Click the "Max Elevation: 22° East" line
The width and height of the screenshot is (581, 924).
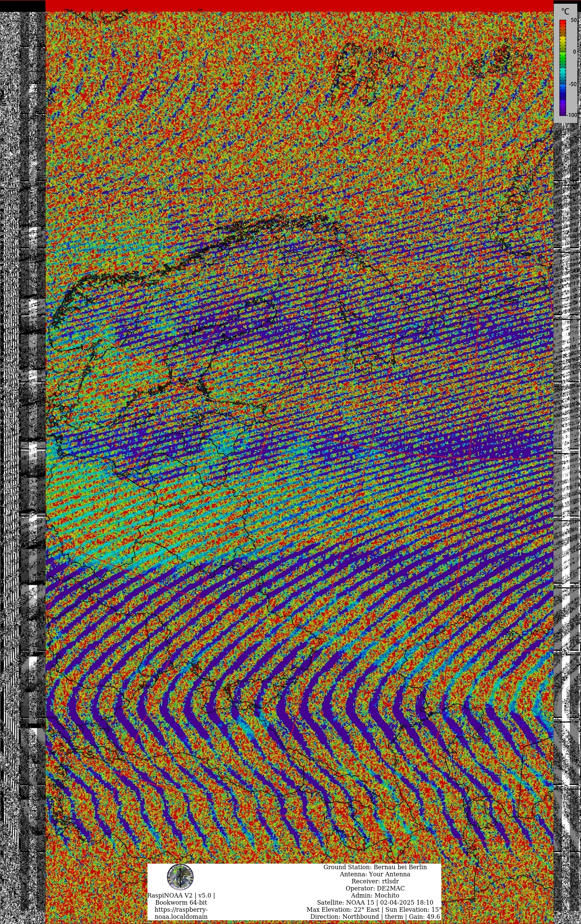(374, 909)
